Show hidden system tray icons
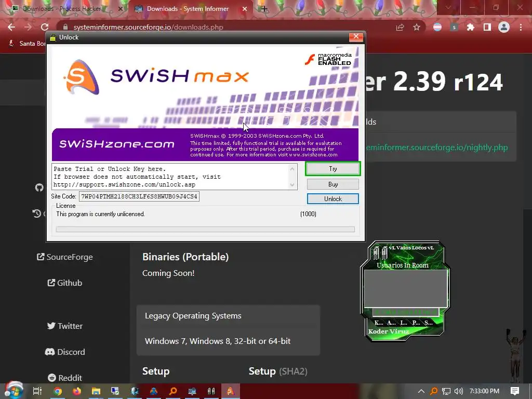Viewport: 532px width, 399px height. (421, 391)
